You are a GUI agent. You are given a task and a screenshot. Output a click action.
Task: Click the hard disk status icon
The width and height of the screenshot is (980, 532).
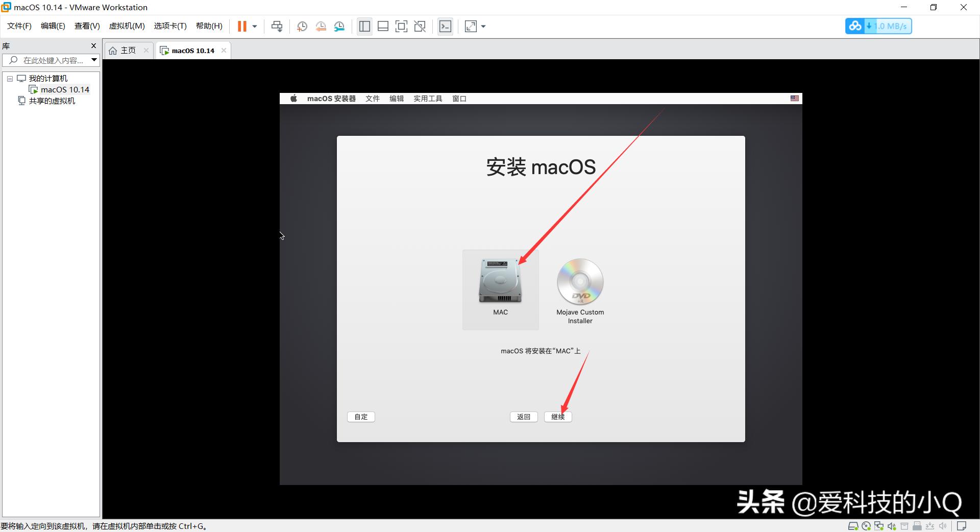[x=853, y=526]
